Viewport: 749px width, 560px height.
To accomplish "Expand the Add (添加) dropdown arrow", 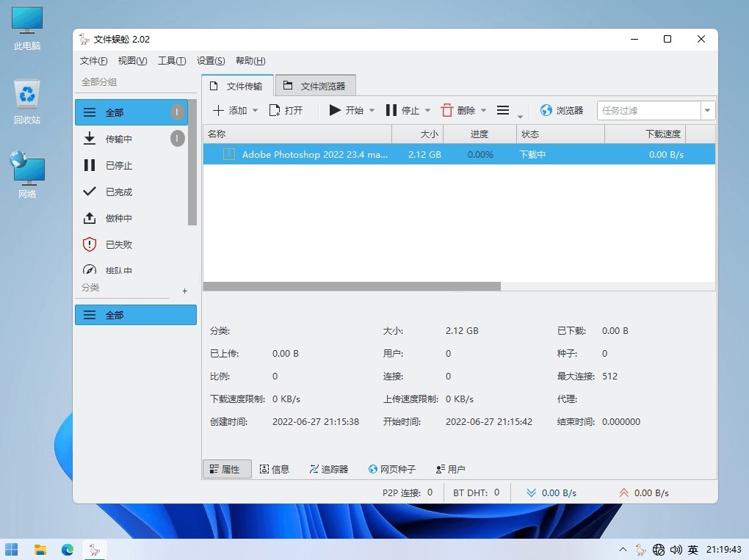I will click(x=256, y=111).
